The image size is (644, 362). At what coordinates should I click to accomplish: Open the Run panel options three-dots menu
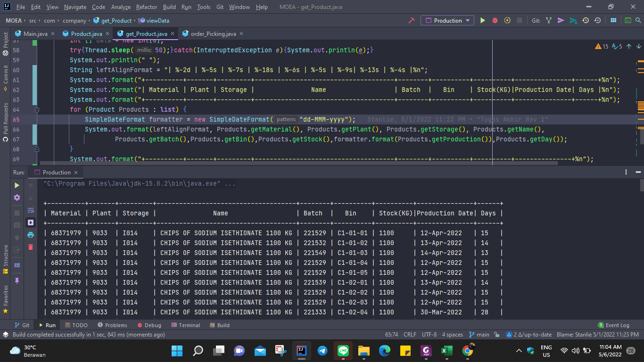[626, 172]
